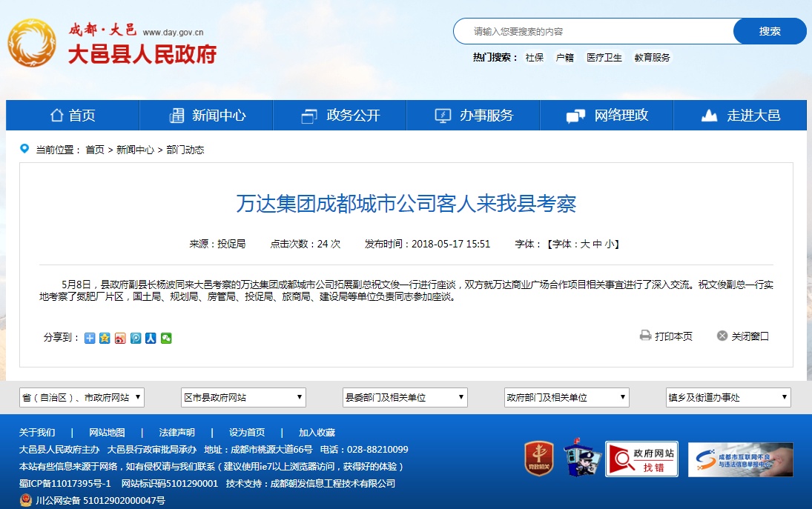This screenshot has height=509, width=812.
Task: Click the circled X icon beside 关闭窗口
Action: (722, 336)
